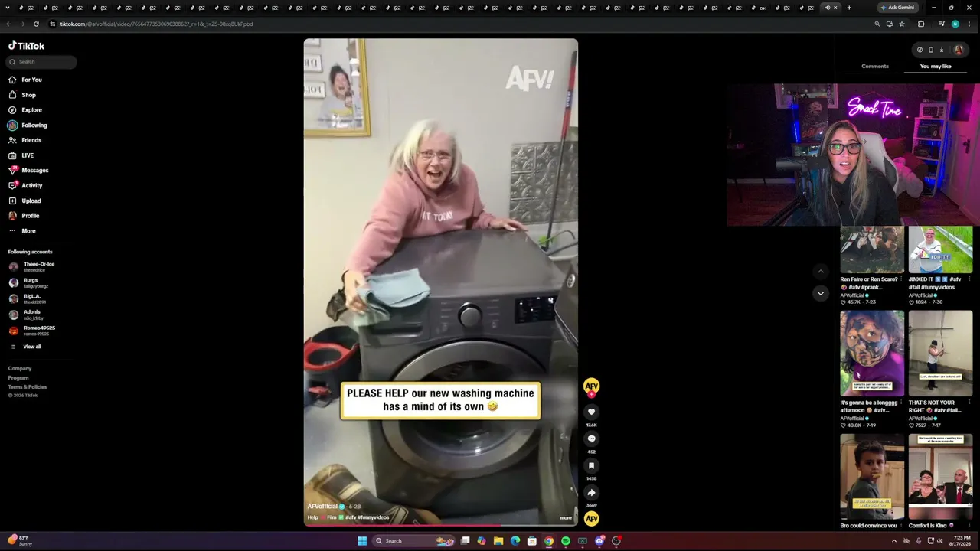This screenshot has width=980, height=551.
Task: Click the Windows taskbar Search box
Action: click(x=413, y=541)
